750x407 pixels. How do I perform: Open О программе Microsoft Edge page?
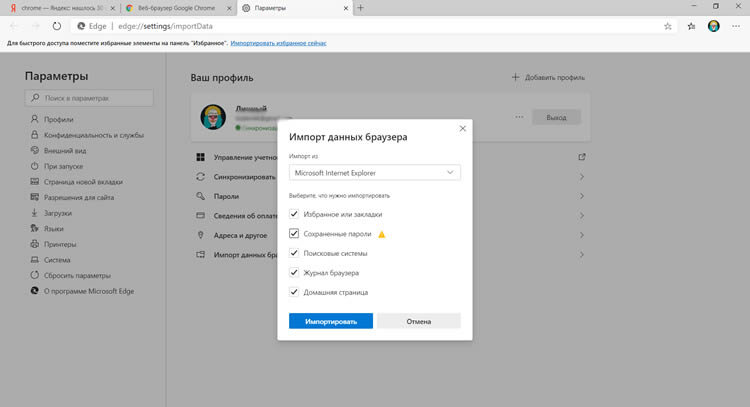coord(88,291)
